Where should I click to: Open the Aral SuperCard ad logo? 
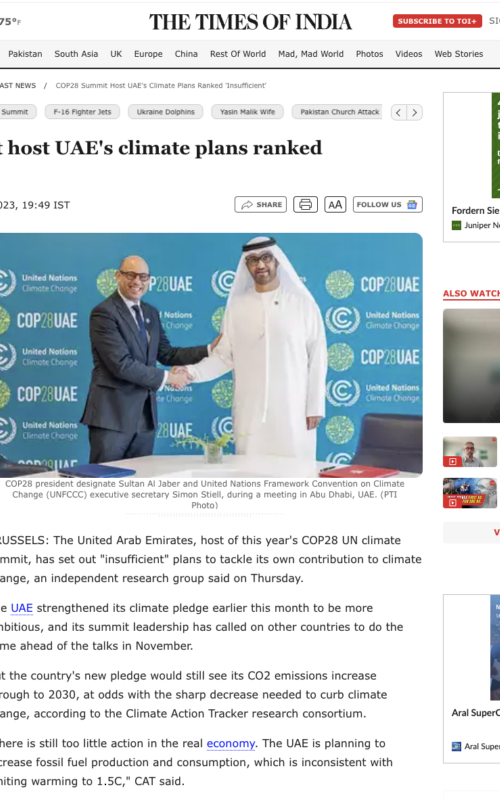457,746
